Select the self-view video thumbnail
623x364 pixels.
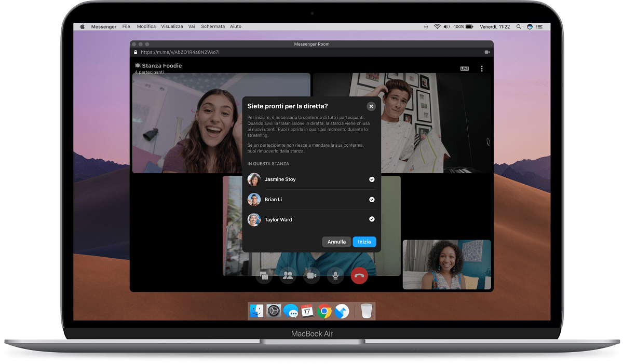coord(446,264)
